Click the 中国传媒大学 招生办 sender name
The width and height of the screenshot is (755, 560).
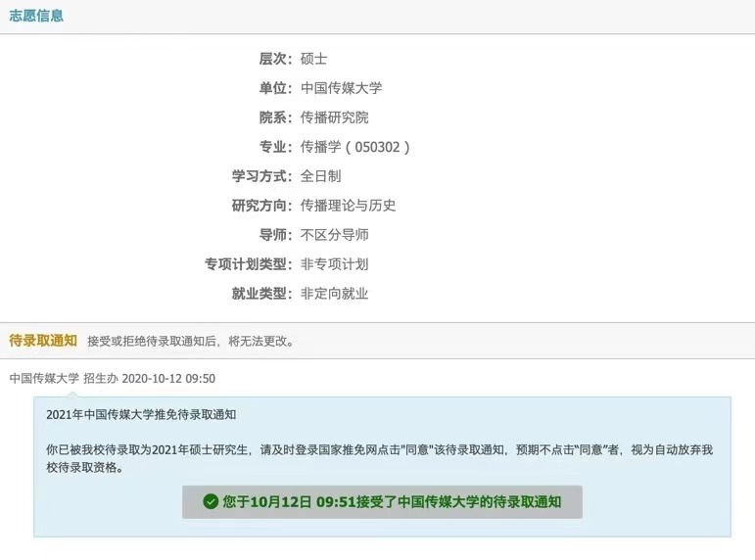click(x=63, y=378)
